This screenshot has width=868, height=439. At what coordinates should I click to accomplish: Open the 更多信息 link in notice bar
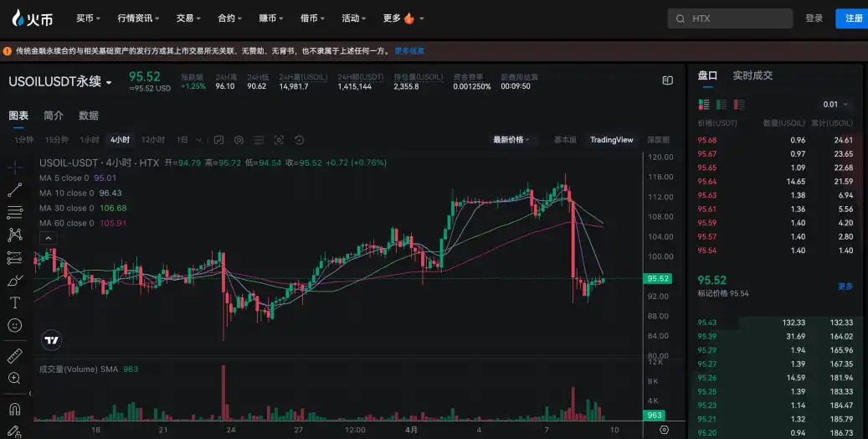point(409,51)
